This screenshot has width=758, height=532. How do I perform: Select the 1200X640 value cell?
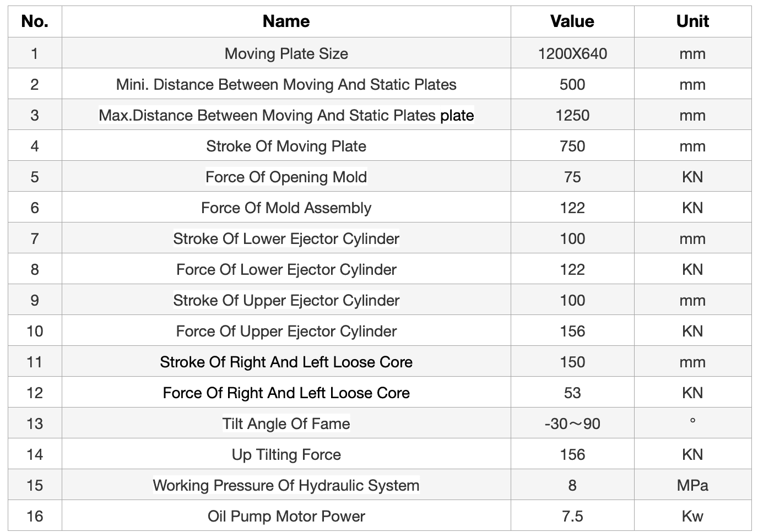click(x=572, y=53)
